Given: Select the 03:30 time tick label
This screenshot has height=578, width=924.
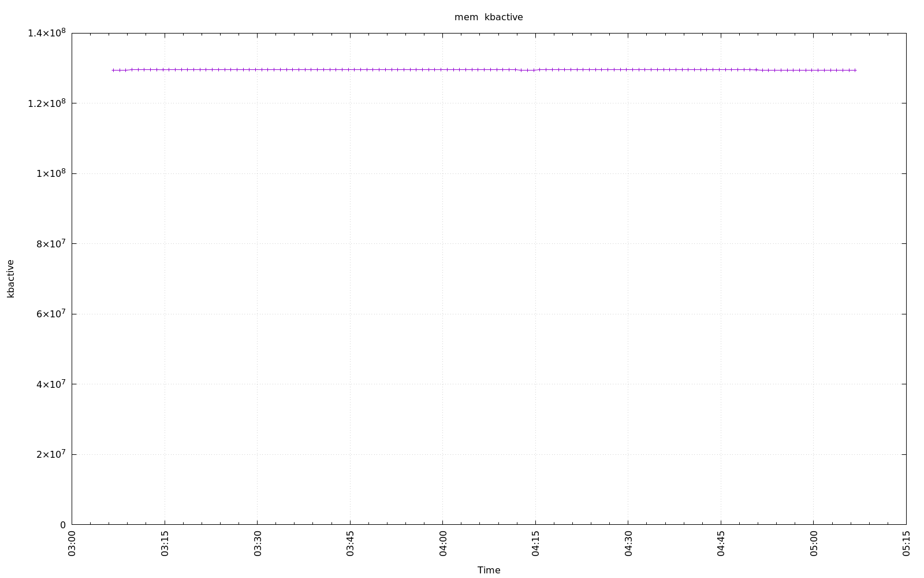Looking at the screenshot, I should [x=258, y=544].
